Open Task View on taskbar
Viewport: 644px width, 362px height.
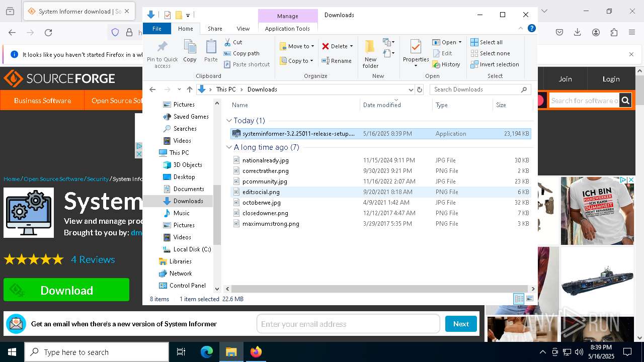pos(181,352)
